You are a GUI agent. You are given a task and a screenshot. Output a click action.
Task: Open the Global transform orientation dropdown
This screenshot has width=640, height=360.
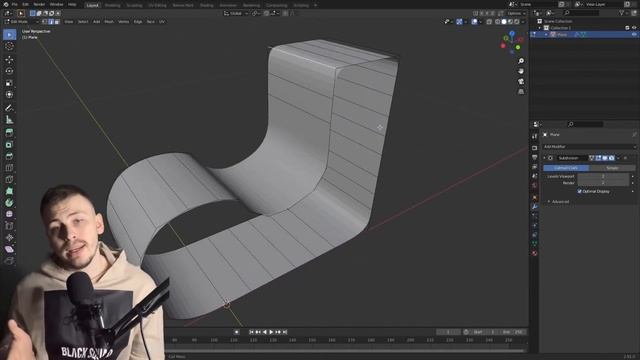(236, 13)
